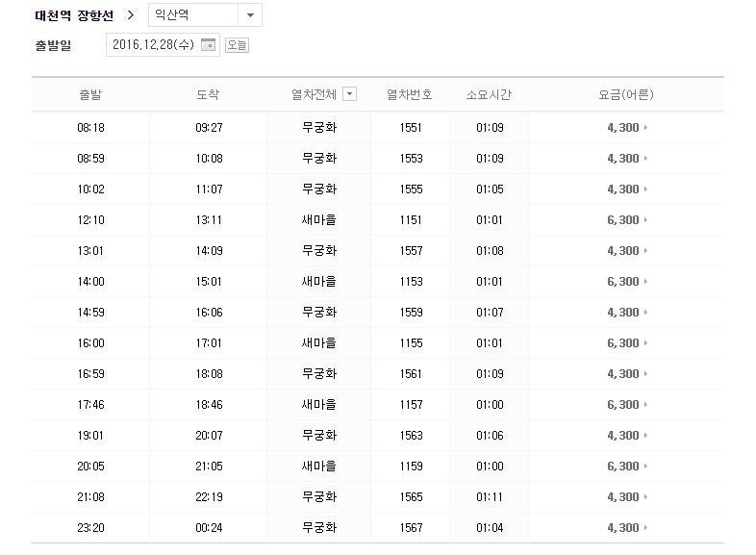This screenshot has width=756, height=555.
Task: Select the 17:46 departure time cell
Action: coord(90,405)
